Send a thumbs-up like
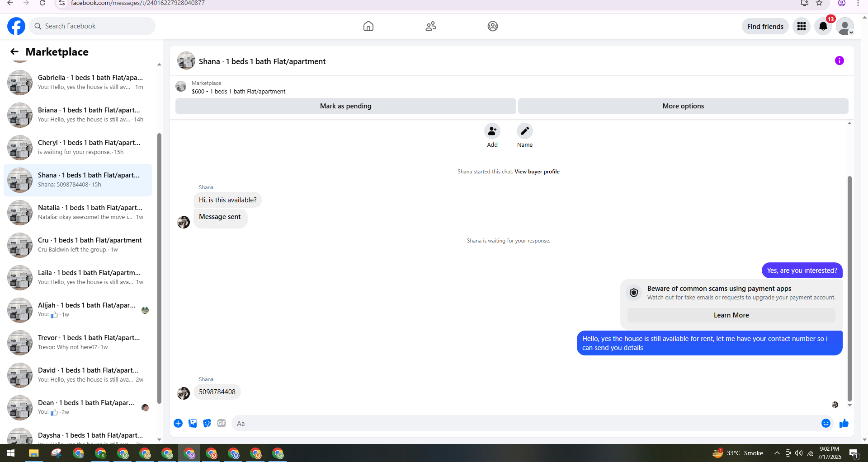Screen dimensions: 868x462 844,423
